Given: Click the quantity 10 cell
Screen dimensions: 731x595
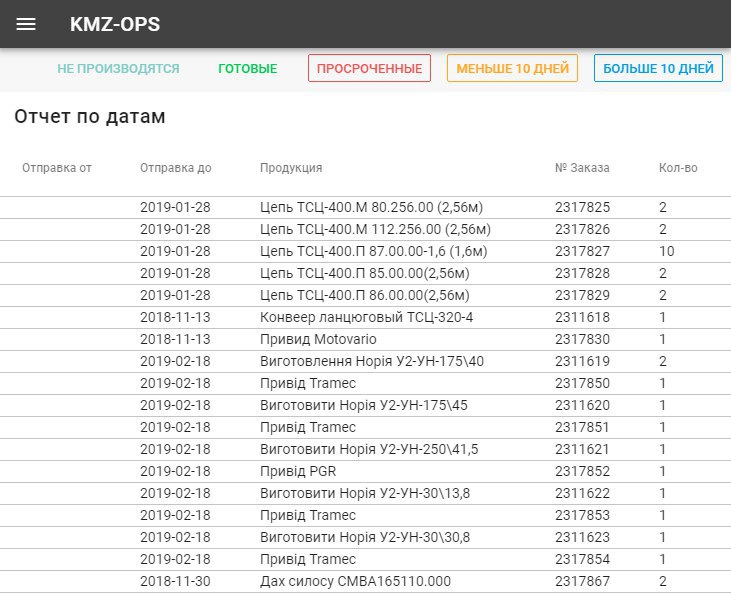Looking at the screenshot, I should point(667,251).
